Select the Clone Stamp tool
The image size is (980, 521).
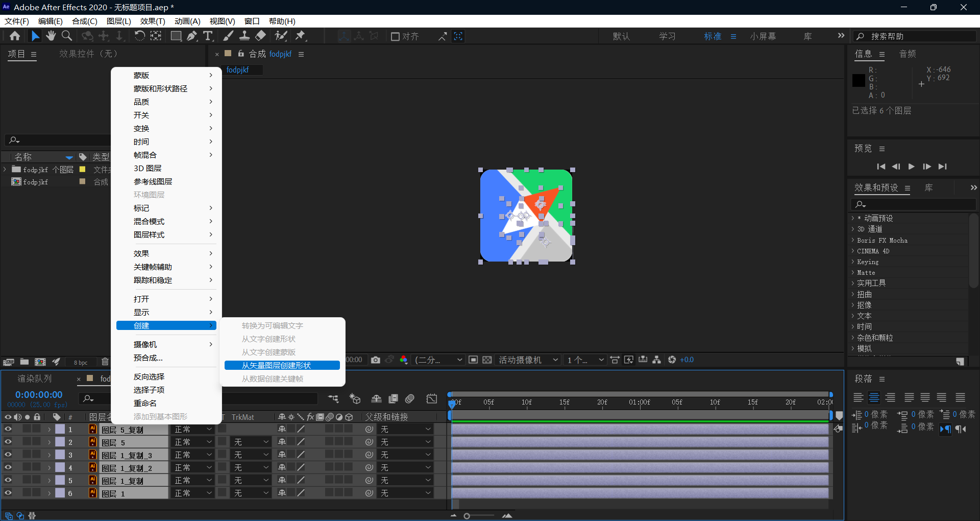pos(244,36)
